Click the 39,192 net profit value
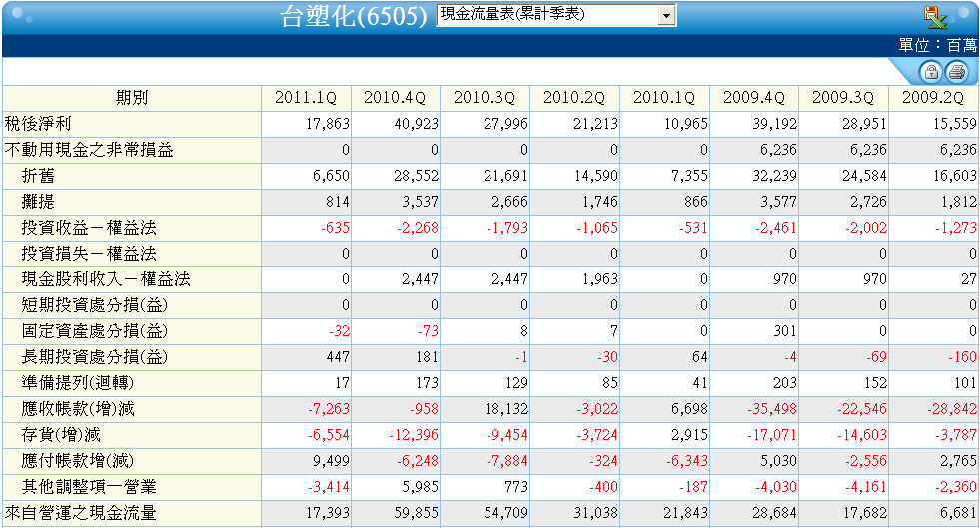The width and height of the screenshot is (980, 528). [775, 124]
